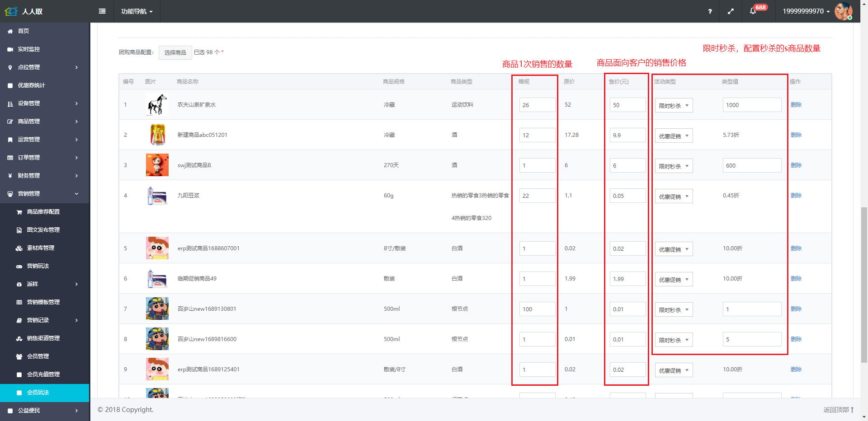
Task: Click the swj测试商品B product thumbnail
Action: [157, 165]
